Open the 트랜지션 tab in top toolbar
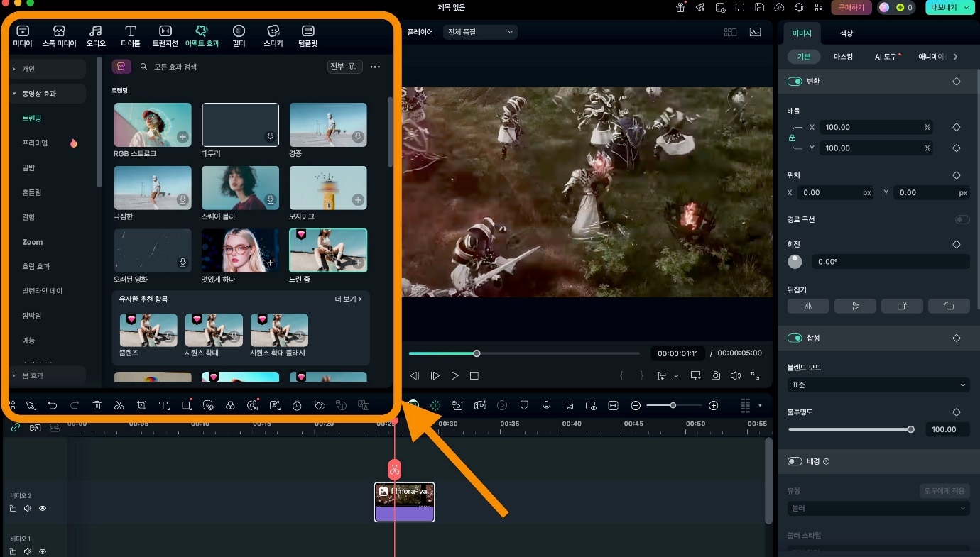 click(x=165, y=36)
